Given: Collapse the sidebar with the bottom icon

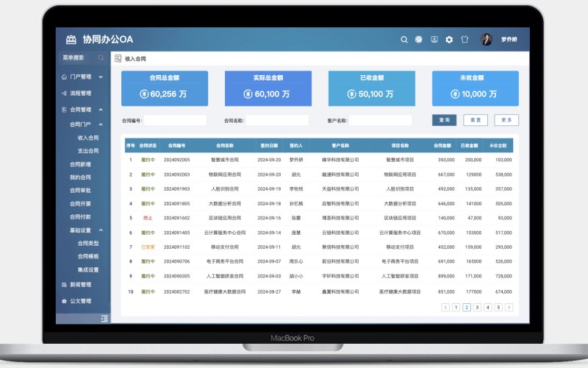Looking at the screenshot, I should pos(104,319).
